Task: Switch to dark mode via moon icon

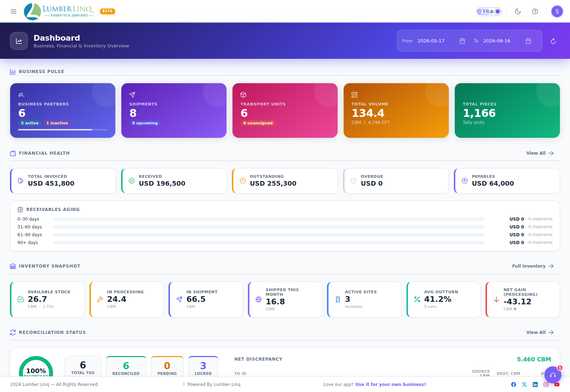Action: click(x=518, y=11)
